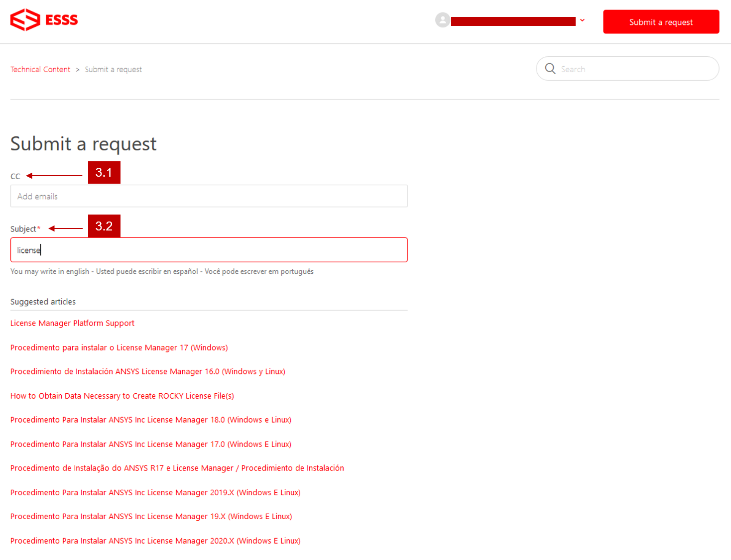Screen dimensions: 731x560
Task: Open ANSYS Inc License Manager 18.0 article
Action: pos(151,420)
